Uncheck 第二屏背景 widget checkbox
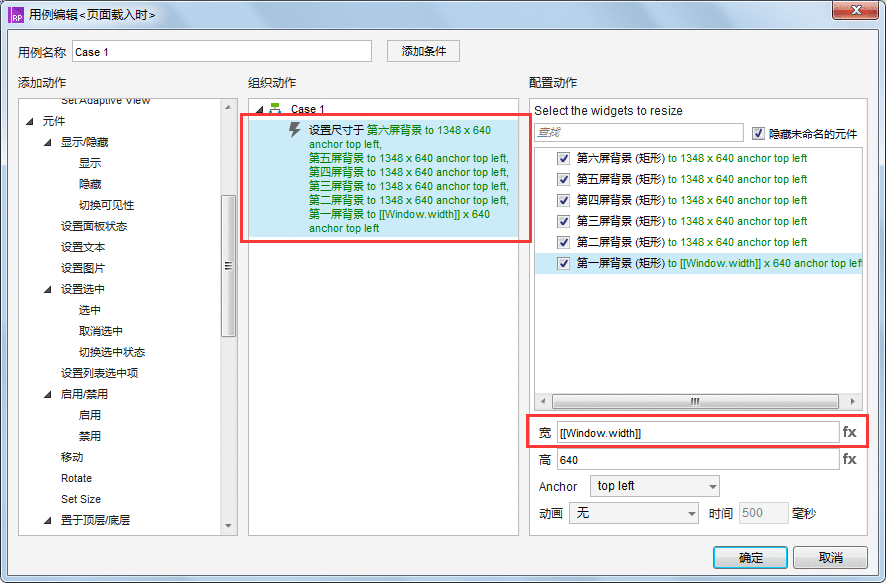886x583 pixels. tap(563, 242)
